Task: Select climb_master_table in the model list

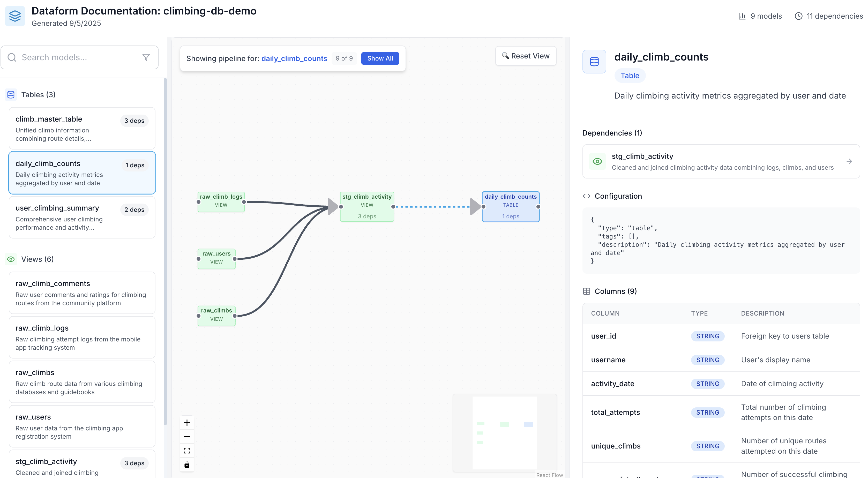Action: (x=82, y=129)
